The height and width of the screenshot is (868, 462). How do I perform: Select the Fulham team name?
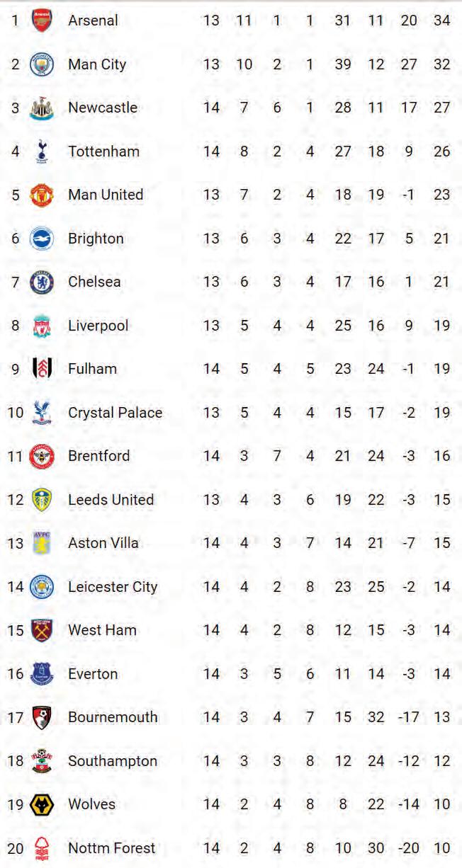(92, 369)
